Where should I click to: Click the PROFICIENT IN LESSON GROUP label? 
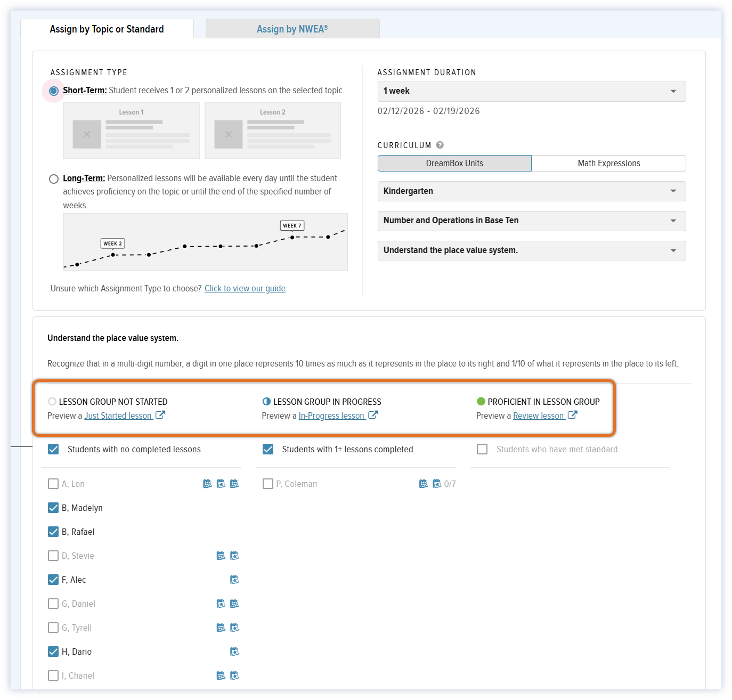pyautogui.click(x=543, y=402)
